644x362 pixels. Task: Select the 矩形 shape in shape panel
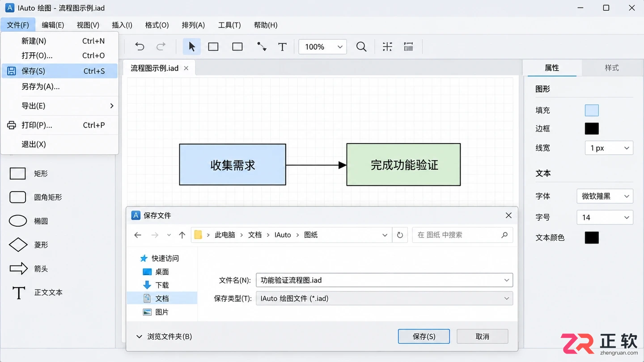point(29,173)
